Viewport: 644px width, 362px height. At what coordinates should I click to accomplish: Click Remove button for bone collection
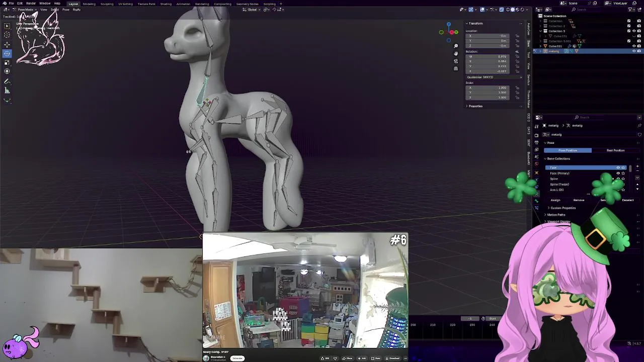579,200
